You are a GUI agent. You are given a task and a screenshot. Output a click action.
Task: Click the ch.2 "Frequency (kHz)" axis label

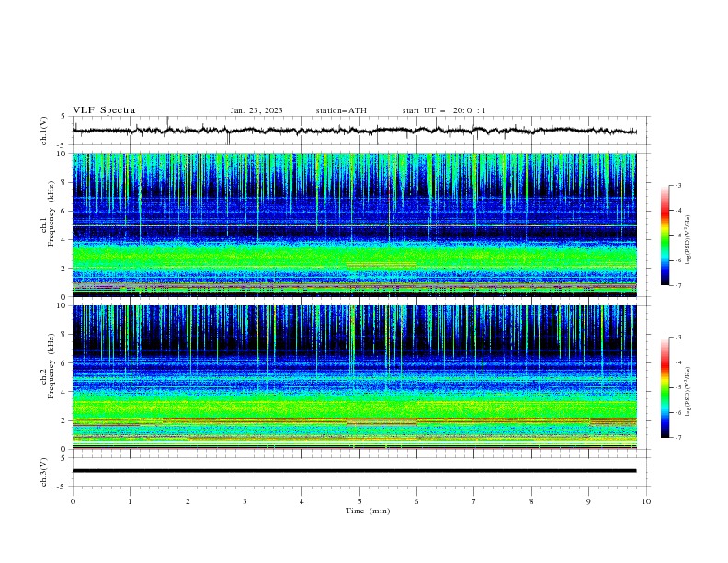click(x=51, y=366)
